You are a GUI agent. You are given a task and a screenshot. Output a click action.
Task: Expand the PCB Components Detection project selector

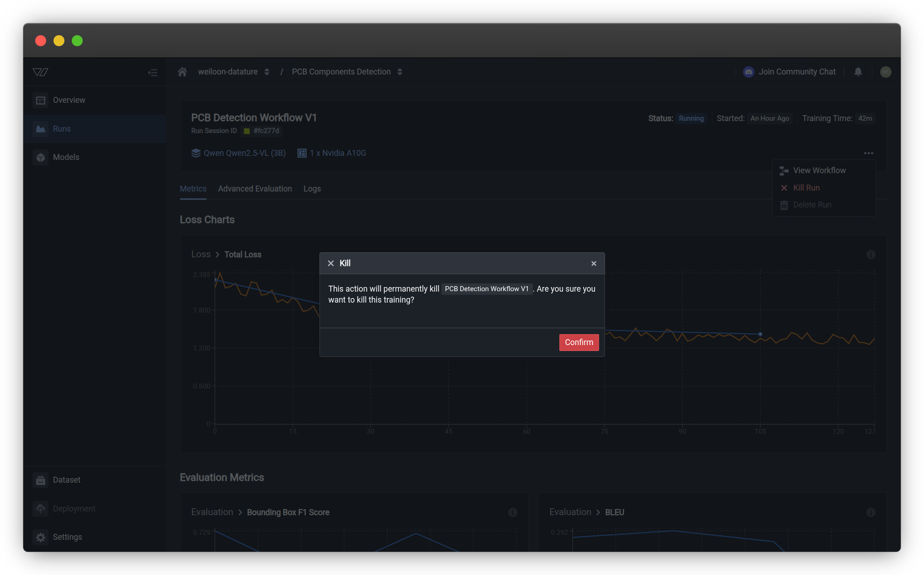400,72
